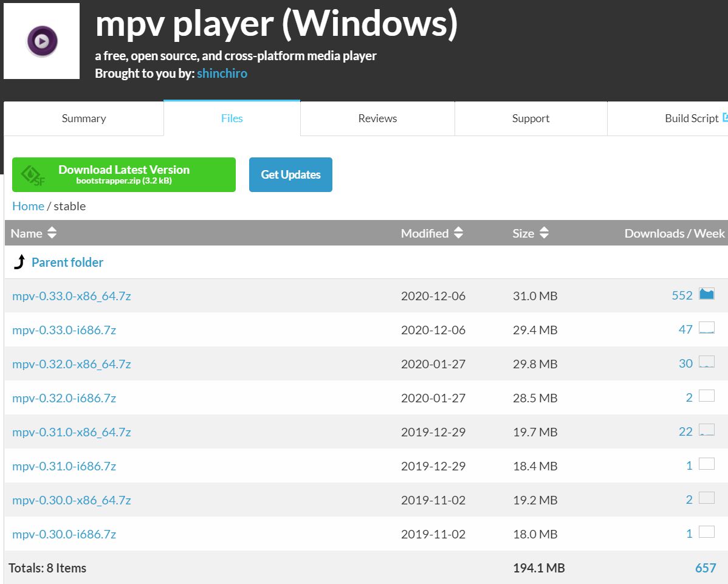
Task: Click the 19.2 MB size value
Action: 535,500
